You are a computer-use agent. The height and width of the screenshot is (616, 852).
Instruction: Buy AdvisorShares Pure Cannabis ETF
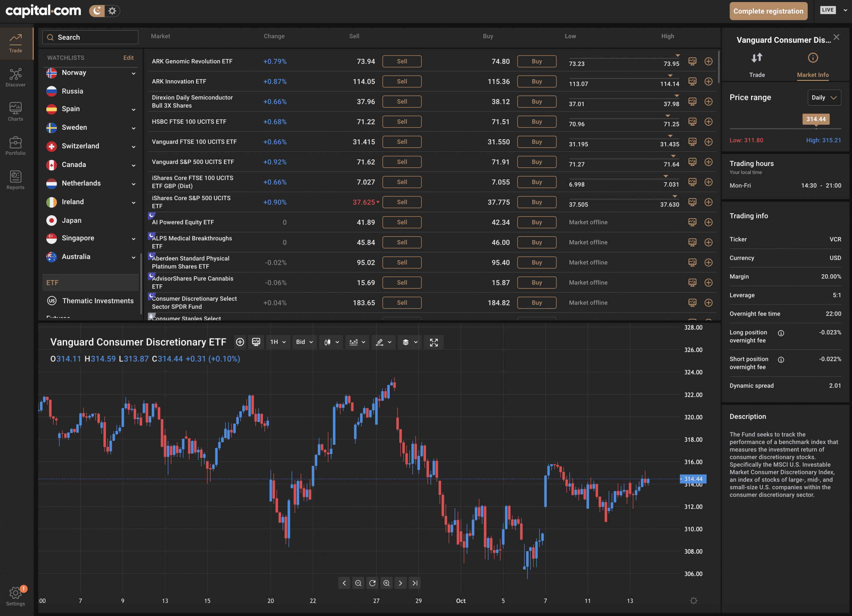(x=536, y=282)
